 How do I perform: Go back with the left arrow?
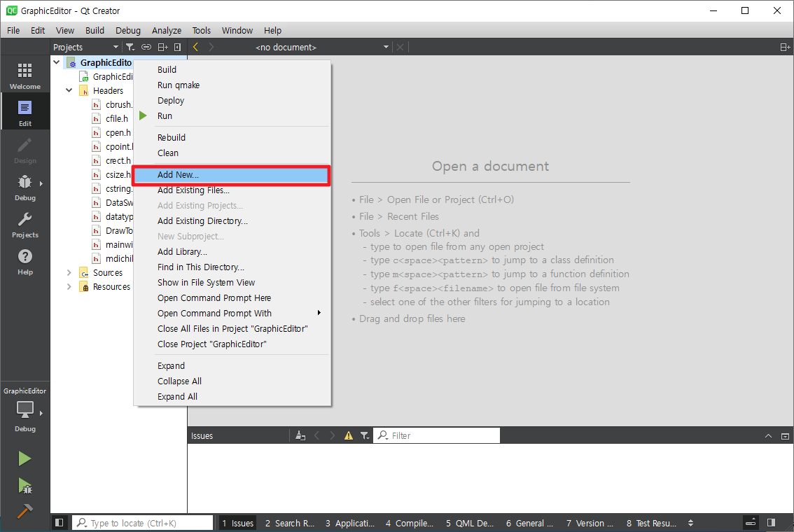click(195, 47)
